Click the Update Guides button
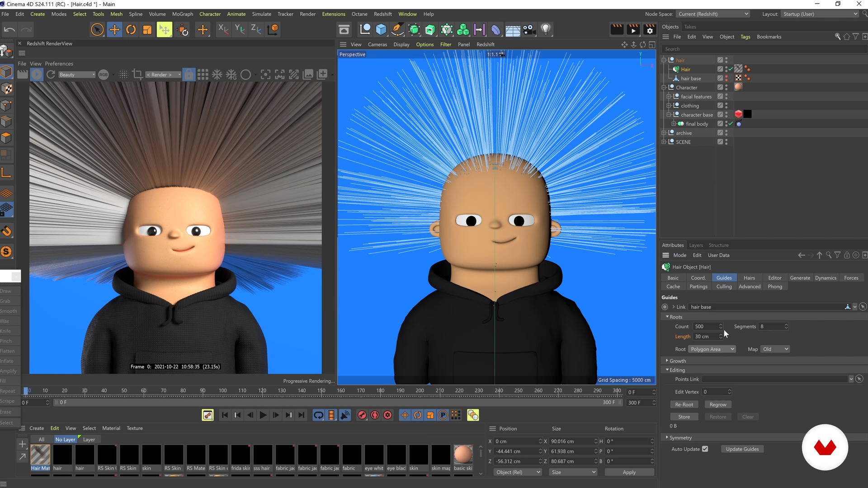 point(742,449)
